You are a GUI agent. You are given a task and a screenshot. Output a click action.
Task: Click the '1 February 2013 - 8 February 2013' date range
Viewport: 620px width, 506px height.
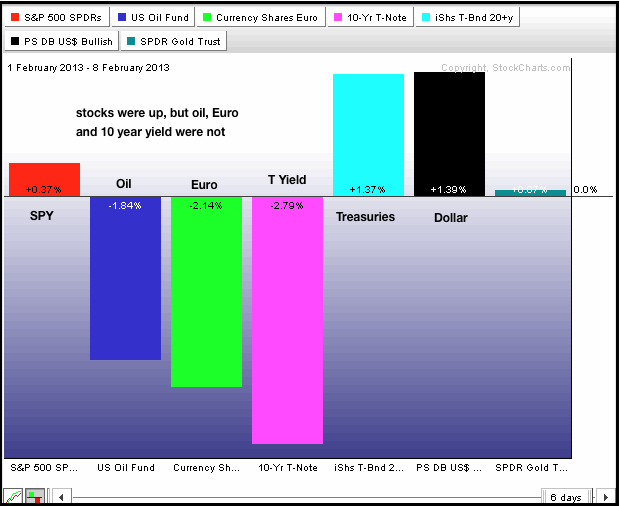pyautogui.click(x=88, y=68)
